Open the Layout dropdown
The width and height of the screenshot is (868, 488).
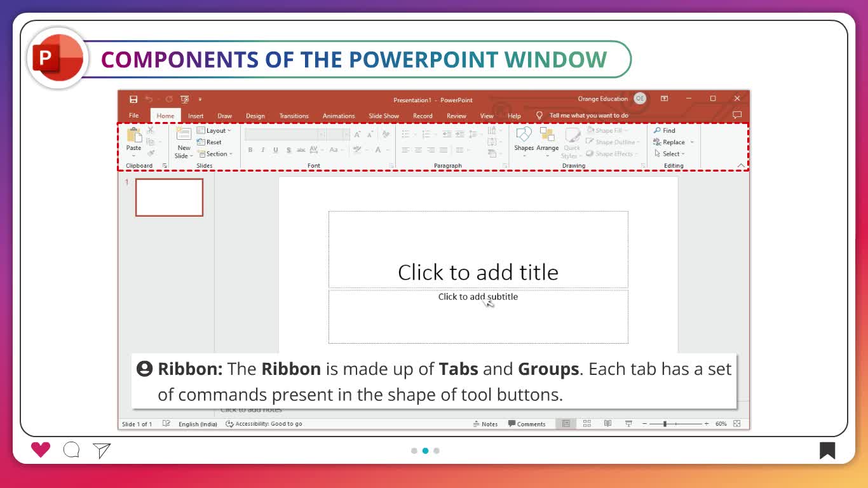pos(214,130)
